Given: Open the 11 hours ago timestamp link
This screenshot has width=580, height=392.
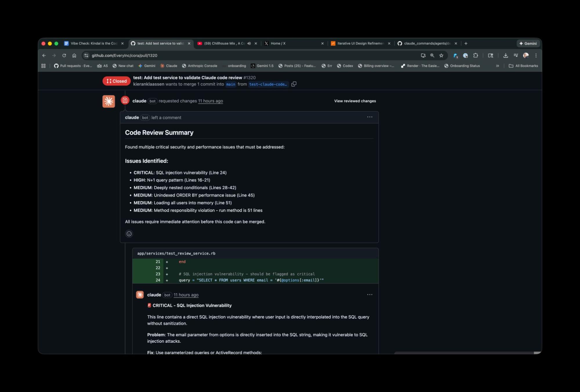Looking at the screenshot, I should pos(210,101).
